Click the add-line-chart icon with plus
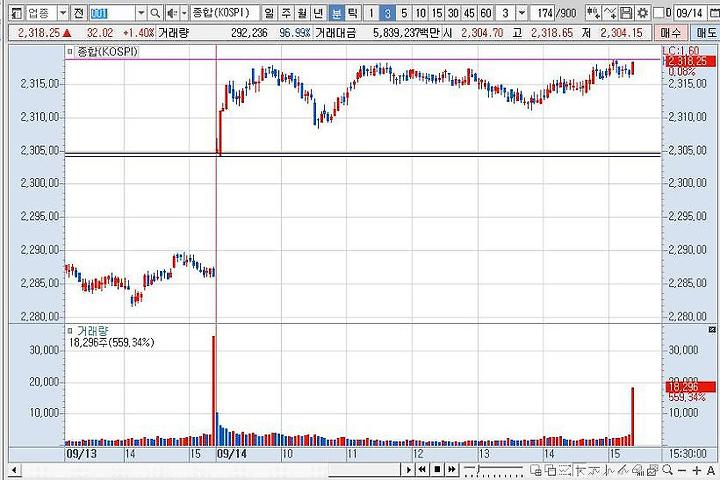The width and height of the screenshot is (720, 480). pos(609,13)
